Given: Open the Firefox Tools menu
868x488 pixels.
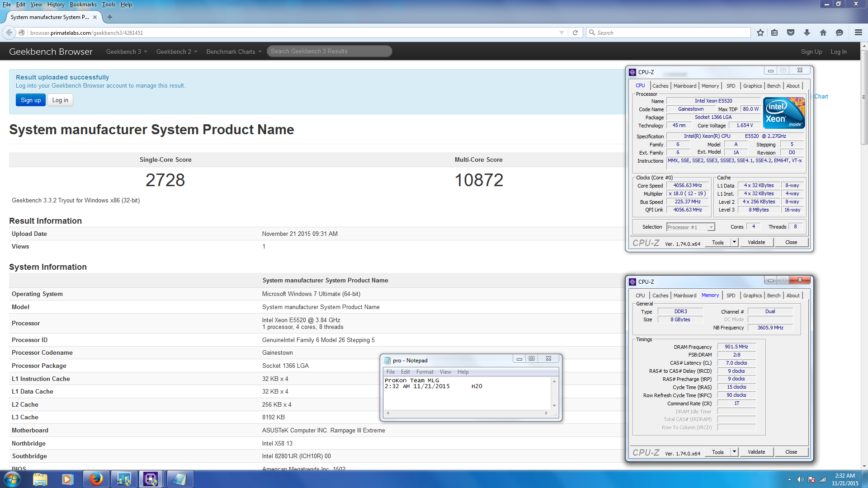Looking at the screenshot, I should point(108,5).
